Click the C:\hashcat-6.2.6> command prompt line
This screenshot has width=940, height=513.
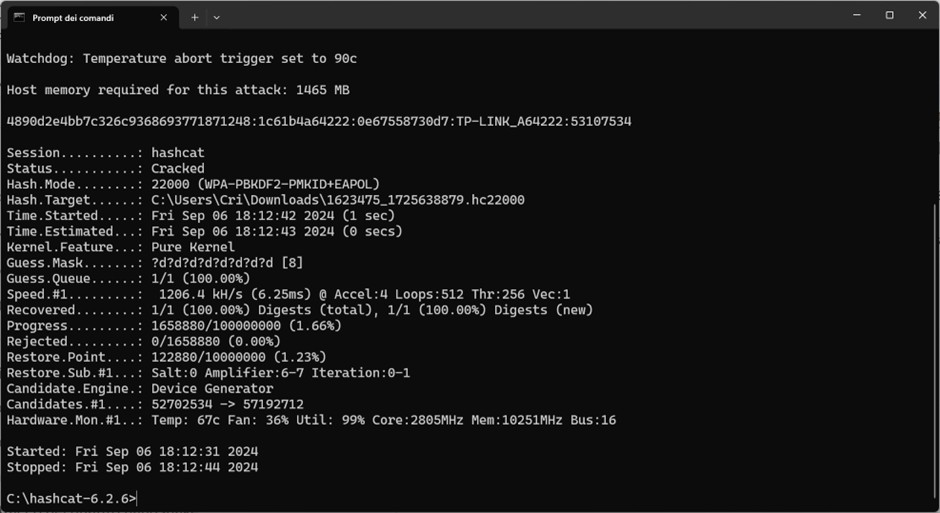[x=70, y=498]
